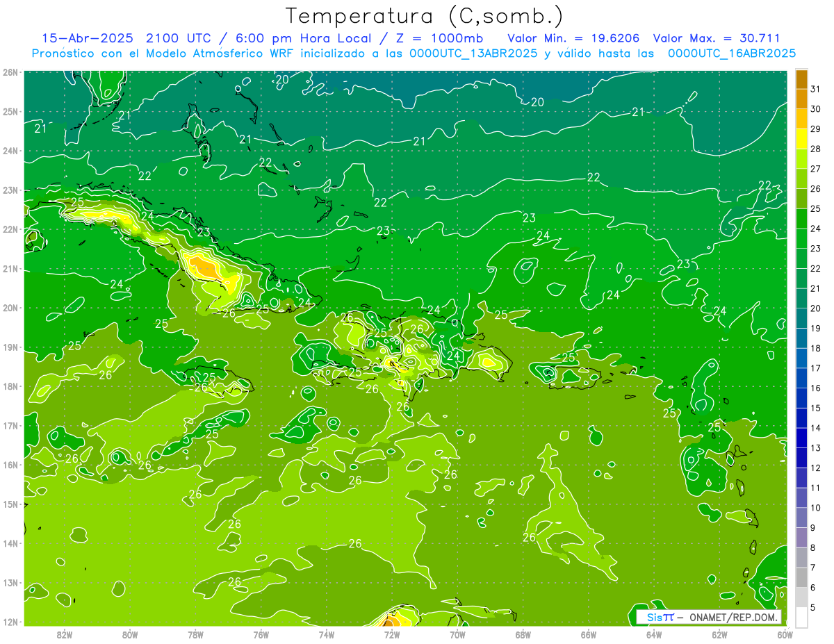The height and width of the screenshot is (644, 834).
Task: Click the longitude axis label 64W
Action: [654, 634]
